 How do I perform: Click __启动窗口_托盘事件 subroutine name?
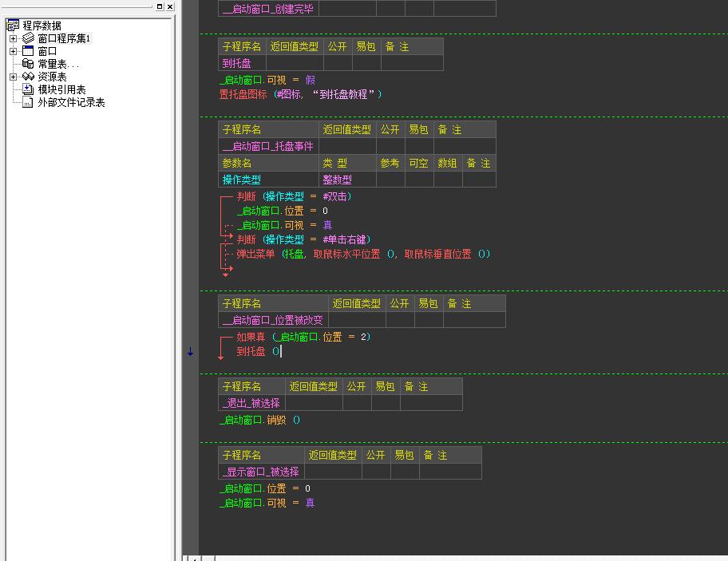tap(268, 146)
